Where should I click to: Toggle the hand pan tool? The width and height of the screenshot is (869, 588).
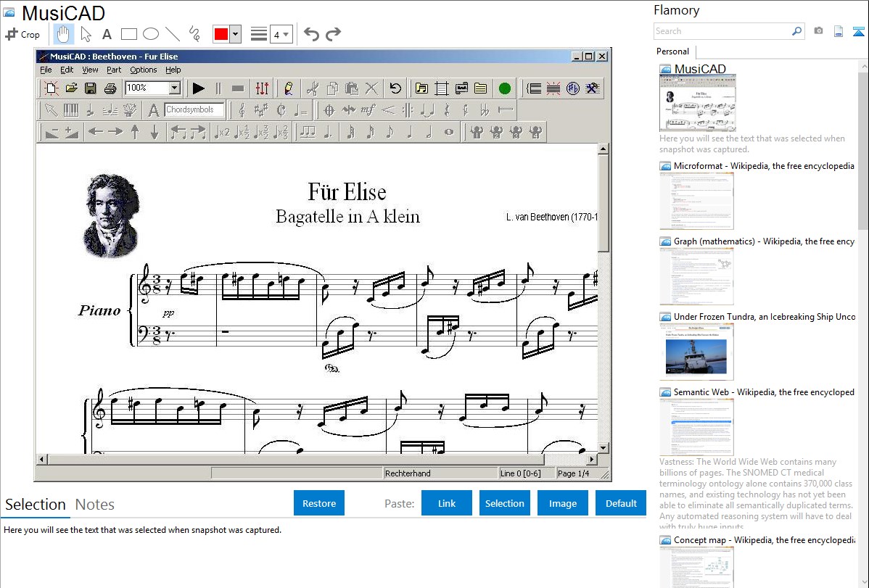pos(63,34)
